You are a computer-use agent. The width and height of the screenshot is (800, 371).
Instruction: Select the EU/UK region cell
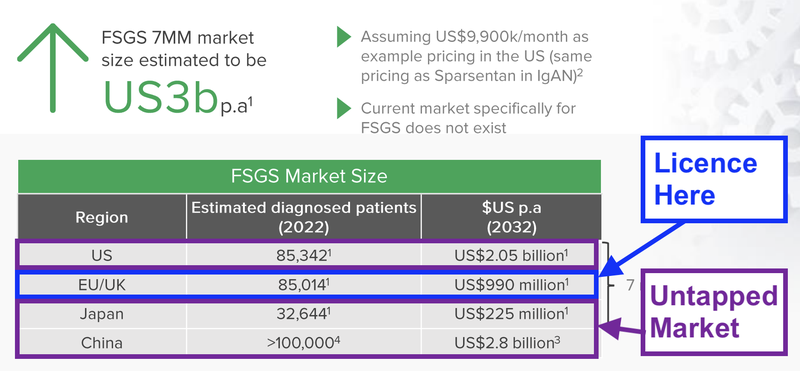click(102, 285)
